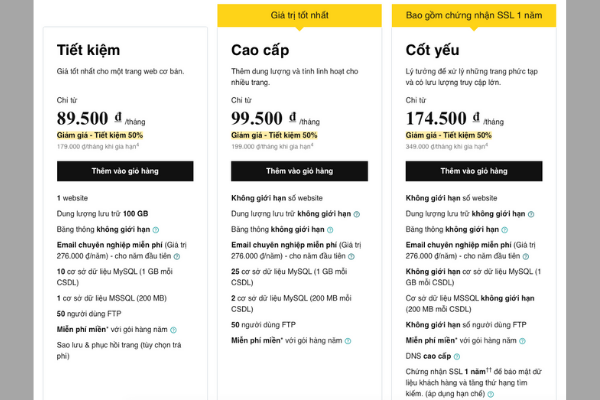Open storage help icon in Cao cấp plan
Image resolution: width=600 pixels, height=400 pixels.
tap(357, 214)
